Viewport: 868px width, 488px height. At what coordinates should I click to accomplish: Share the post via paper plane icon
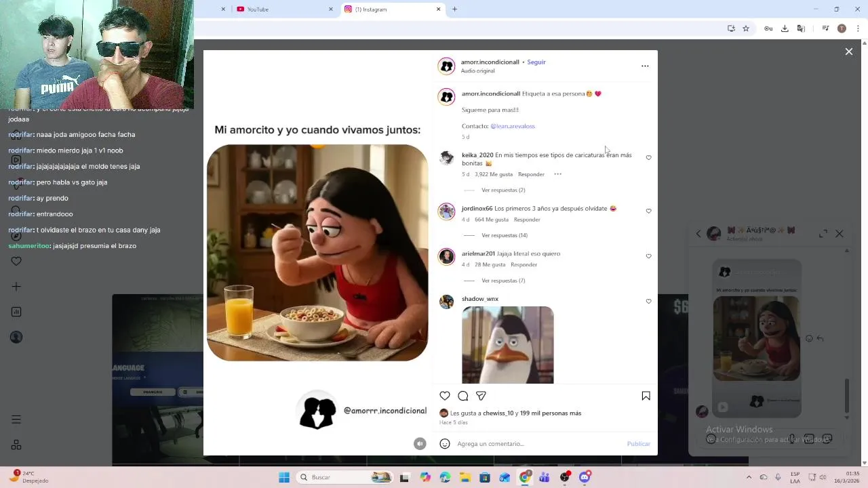(x=481, y=396)
